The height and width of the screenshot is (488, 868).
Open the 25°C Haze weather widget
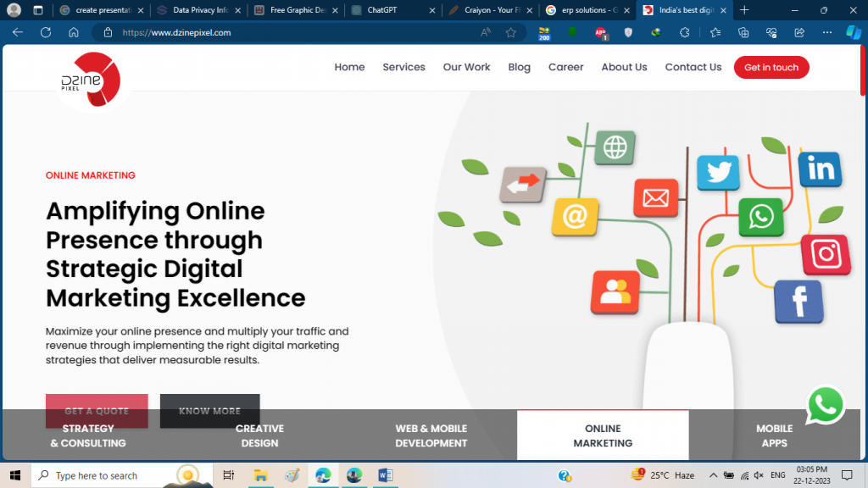point(663,475)
